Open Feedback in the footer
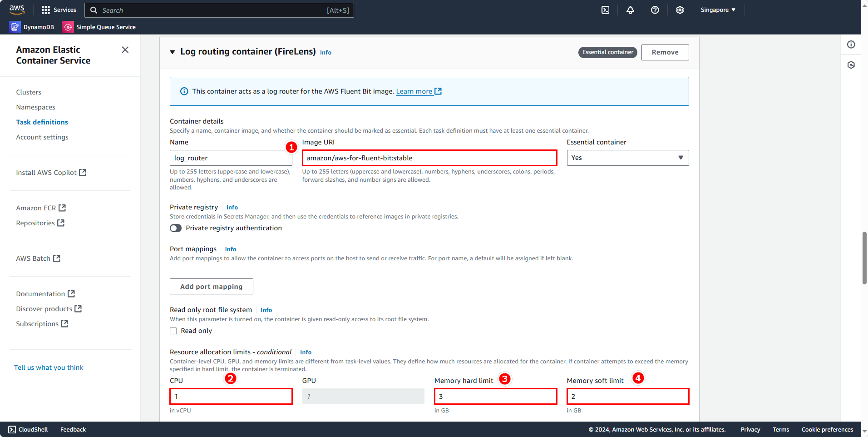Viewport: 868px width, 437px height. (x=73, y=430)
